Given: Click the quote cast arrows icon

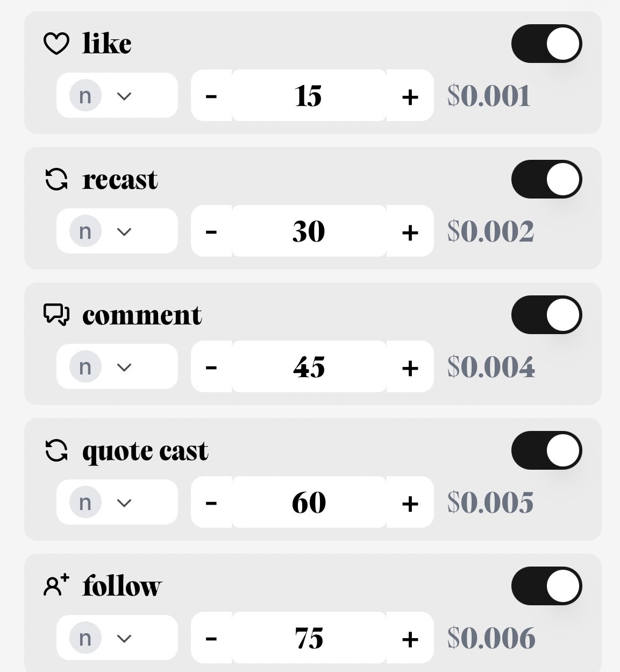Looking at the screenshot, I should point(56,450).
